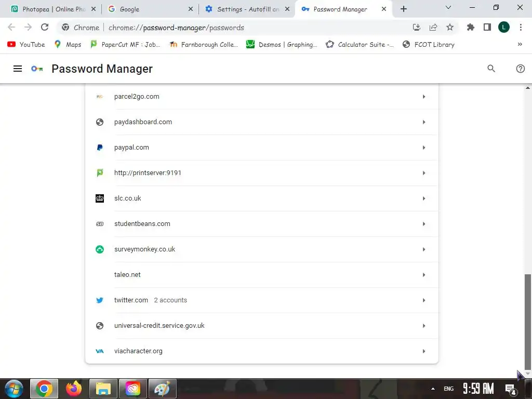The height and width of the screenshot is (399, 532).
Task: Click the Chrome back arrow
Action: pyautogui.click(x=11, y=27)
